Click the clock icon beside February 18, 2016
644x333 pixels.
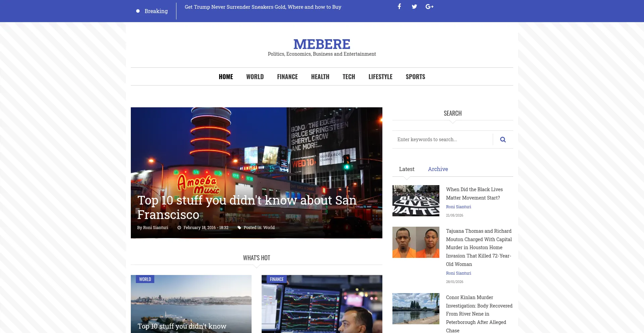point(179,228)
